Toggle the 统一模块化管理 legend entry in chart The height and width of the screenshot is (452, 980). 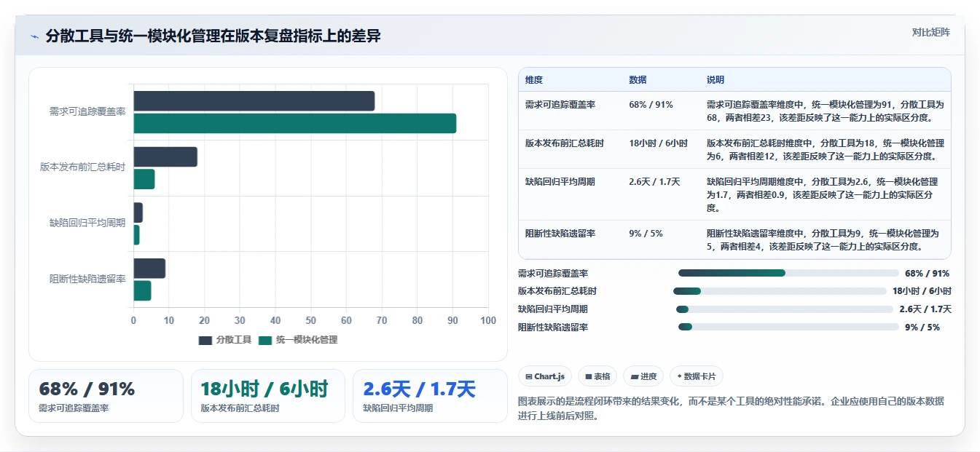tap(297, 340)
